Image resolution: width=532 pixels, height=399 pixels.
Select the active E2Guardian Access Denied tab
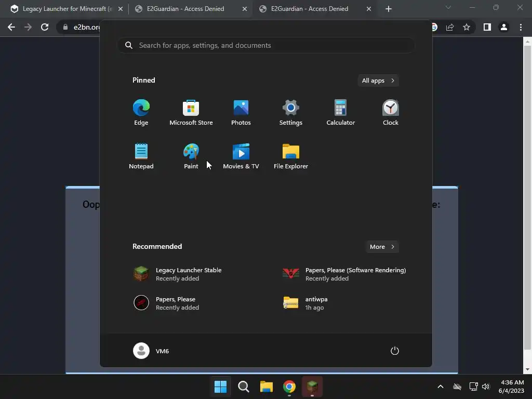point(310,9)
